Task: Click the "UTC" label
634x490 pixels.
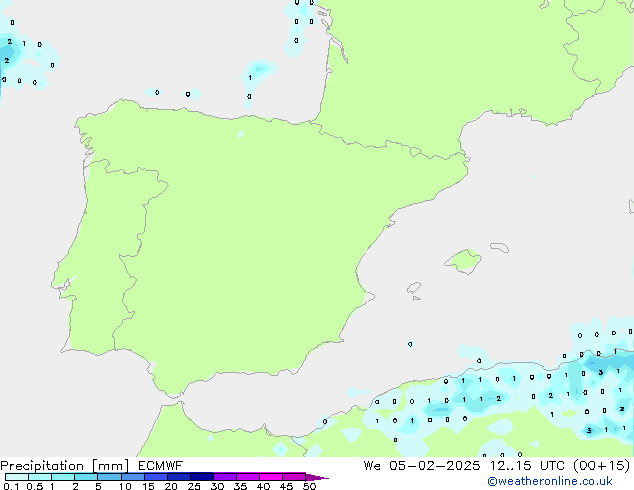Action: 552,466
